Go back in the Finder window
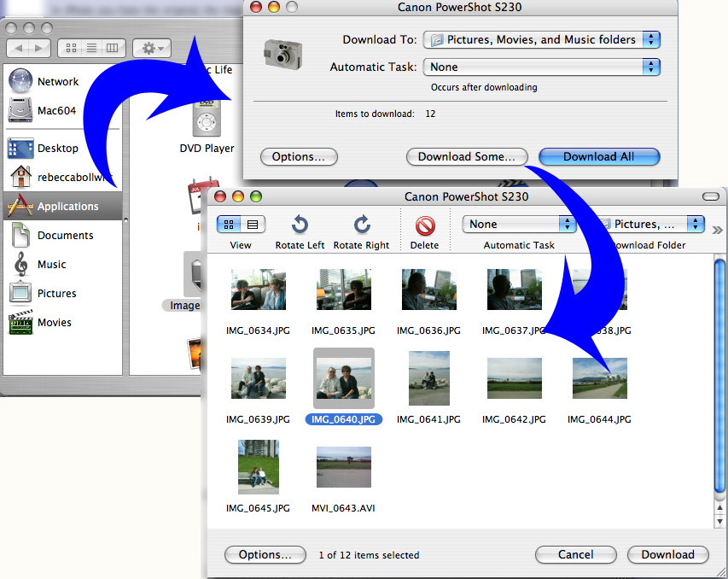Viewport: 728px width, 579px height. 18,48
